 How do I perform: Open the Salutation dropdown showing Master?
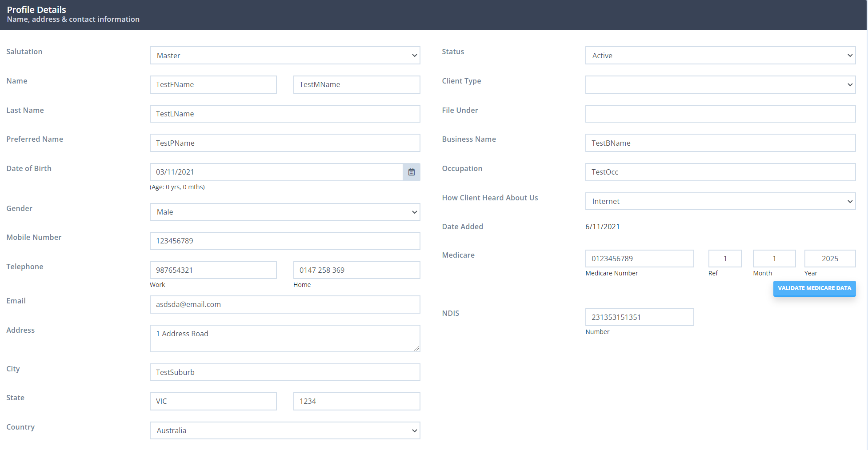pos(285,56)
